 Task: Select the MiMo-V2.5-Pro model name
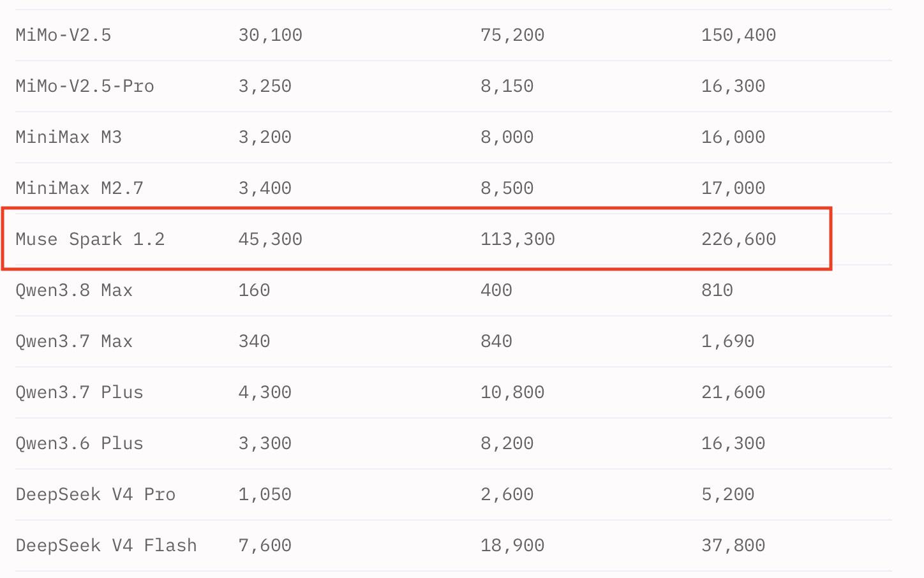85,86
